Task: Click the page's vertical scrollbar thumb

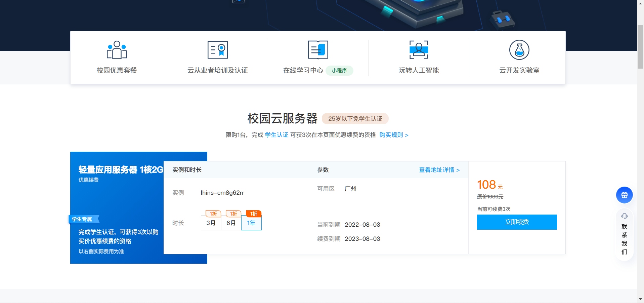Action: point(640,46)
